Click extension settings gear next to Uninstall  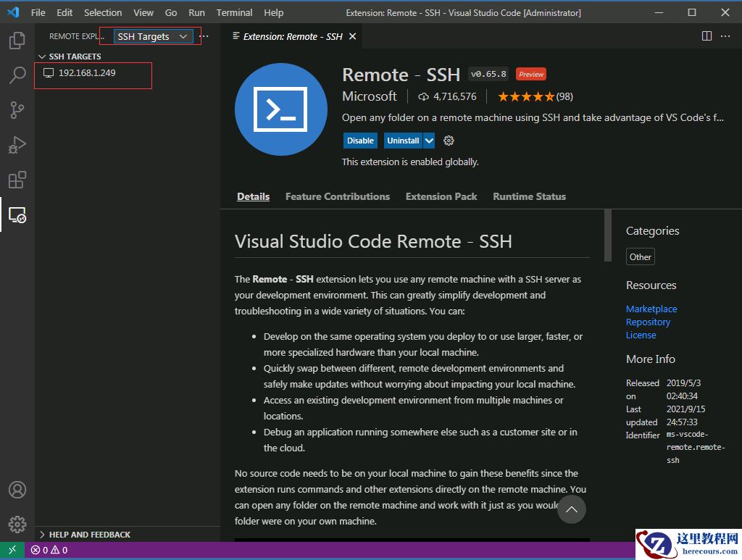tap(449, 141)
